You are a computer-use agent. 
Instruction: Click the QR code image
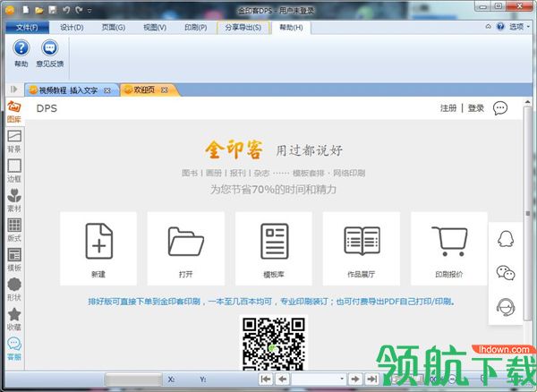point(274,343)
